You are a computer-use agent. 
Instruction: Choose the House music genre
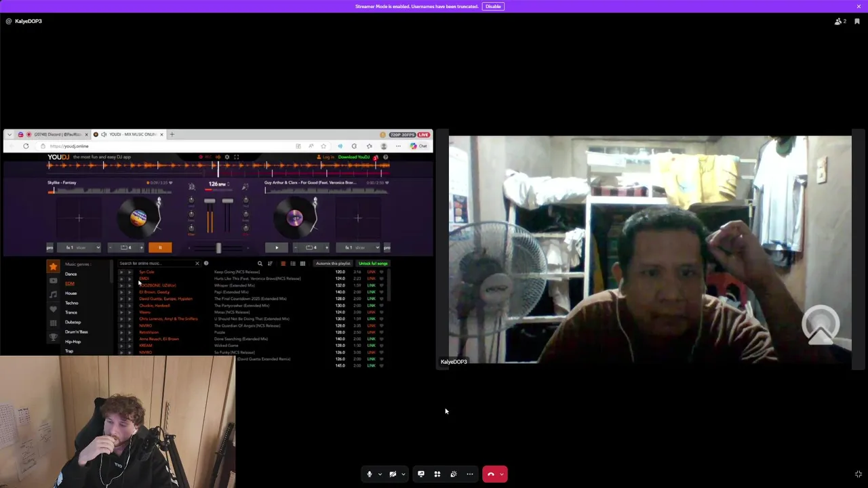pos(71,293)
